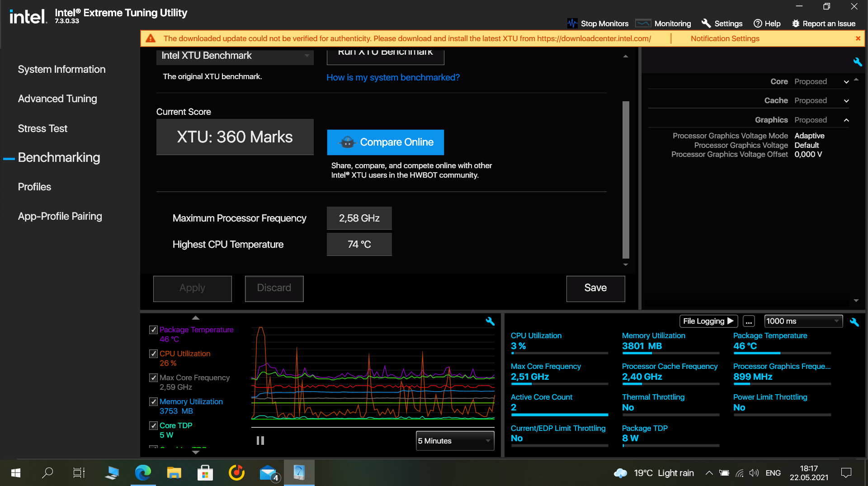Start File Logging

pos(708,321)
